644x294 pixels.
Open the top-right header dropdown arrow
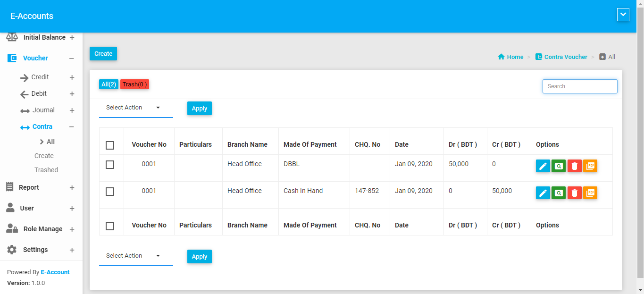(x=623, y=15)
